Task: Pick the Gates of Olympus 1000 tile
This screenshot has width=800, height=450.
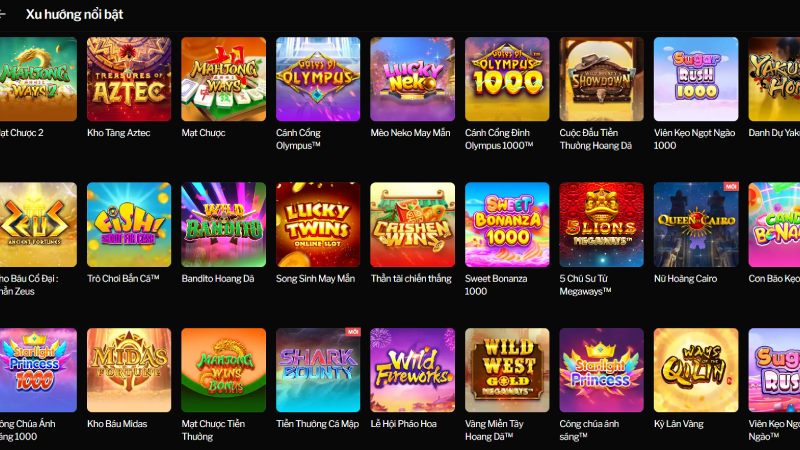Action: coord(507,79)
